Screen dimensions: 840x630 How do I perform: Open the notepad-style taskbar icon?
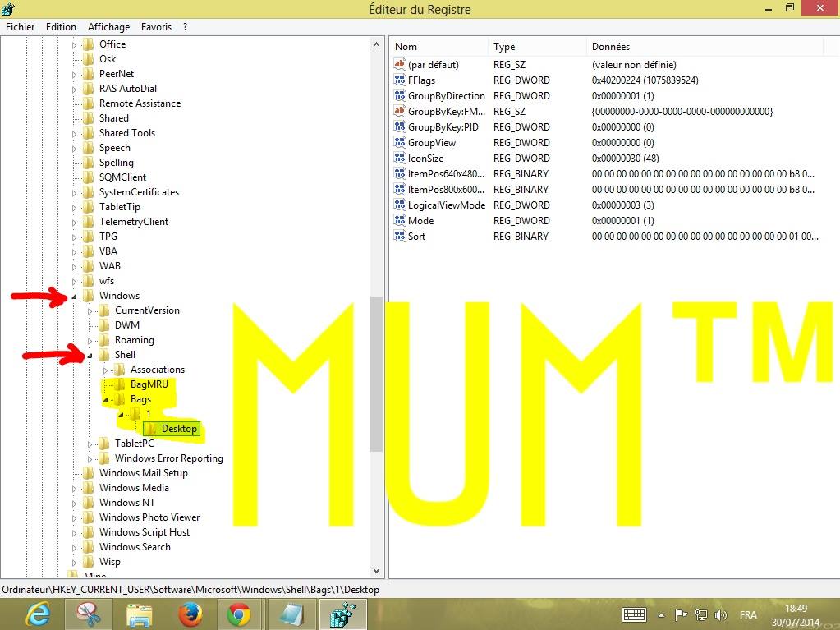pyautogui.click(x=292, y=614)
